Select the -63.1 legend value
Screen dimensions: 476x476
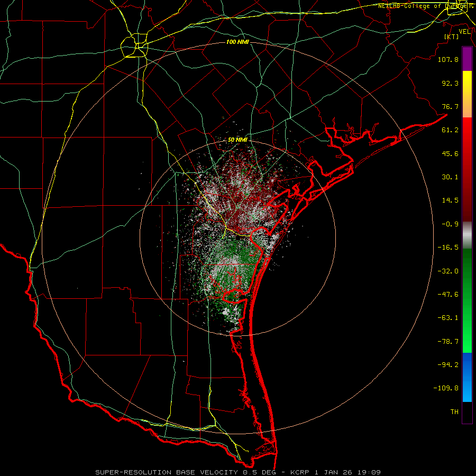coord(448,318)
